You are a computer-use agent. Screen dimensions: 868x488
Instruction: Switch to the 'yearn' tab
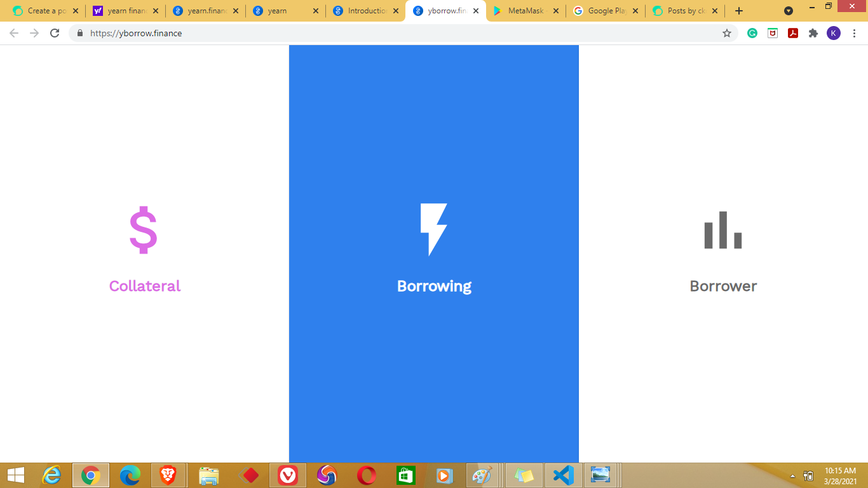[285, 11]
